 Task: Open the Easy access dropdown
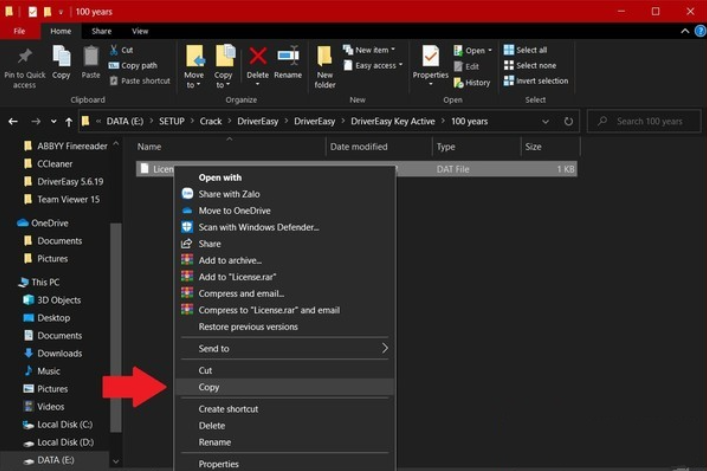click(373, 65)
